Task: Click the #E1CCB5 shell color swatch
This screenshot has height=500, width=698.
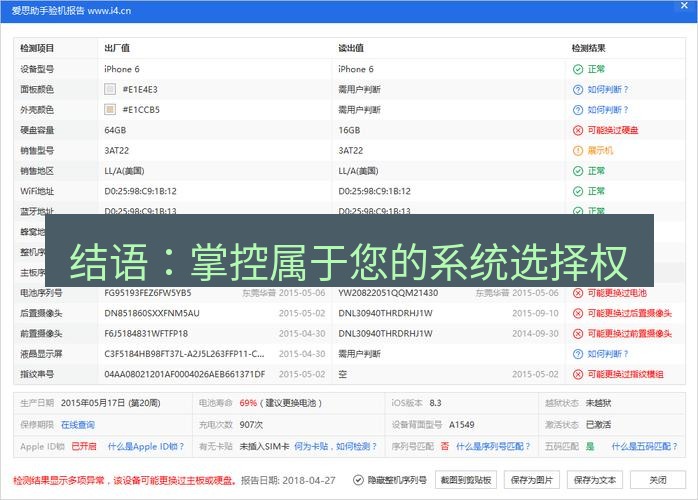Action: [x=110, y=110]
